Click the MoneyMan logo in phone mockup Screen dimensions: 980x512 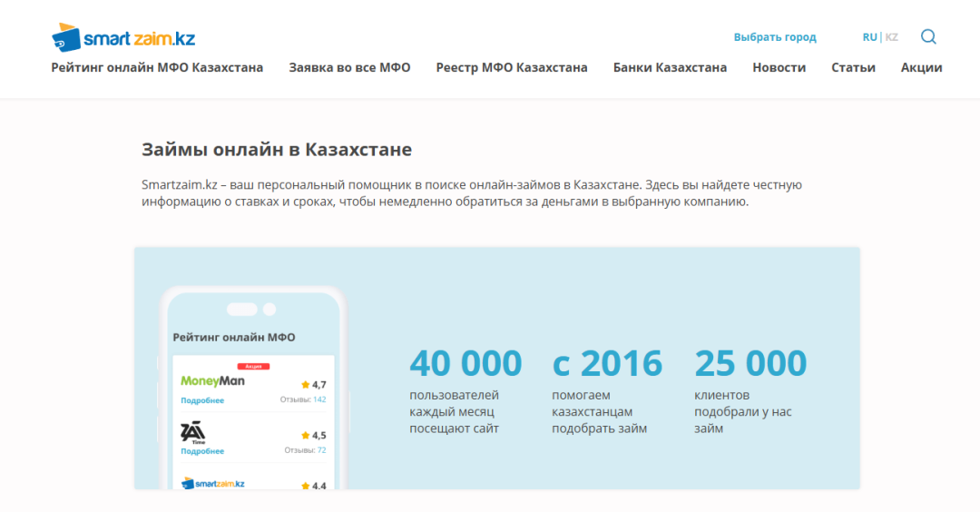(x=212, y=380)
